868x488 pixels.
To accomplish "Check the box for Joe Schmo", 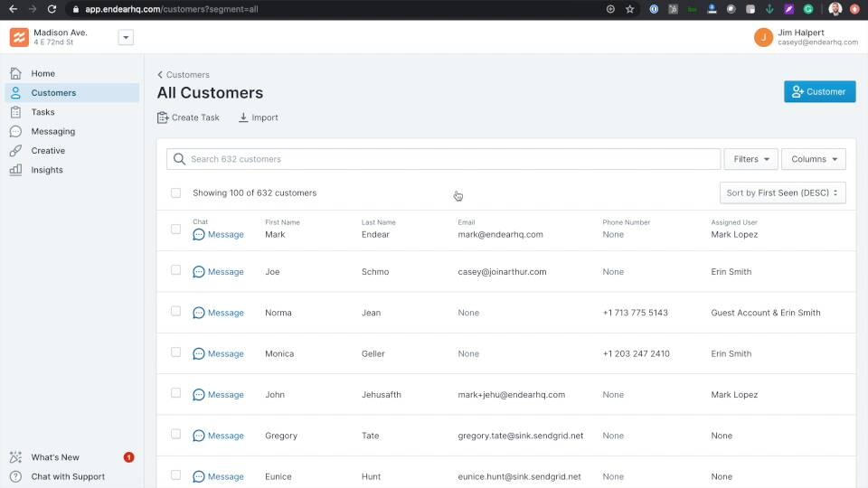I will point(175,270).
